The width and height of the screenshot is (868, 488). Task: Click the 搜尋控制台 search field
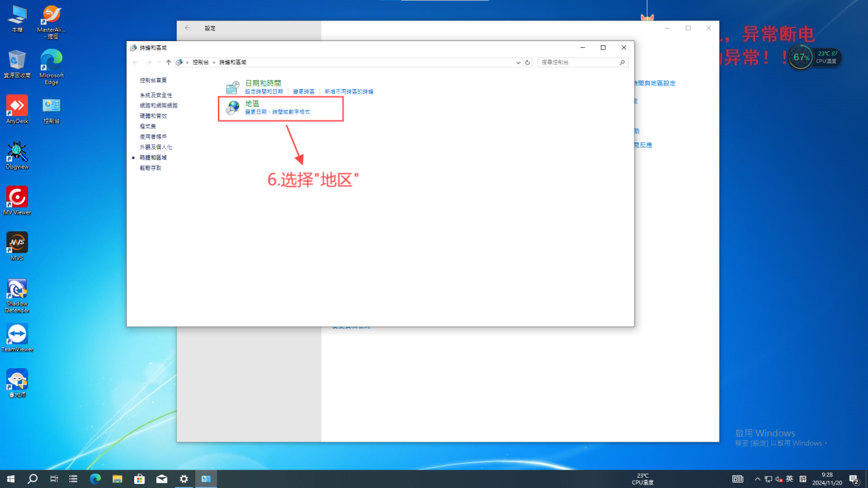click(579, 62)
